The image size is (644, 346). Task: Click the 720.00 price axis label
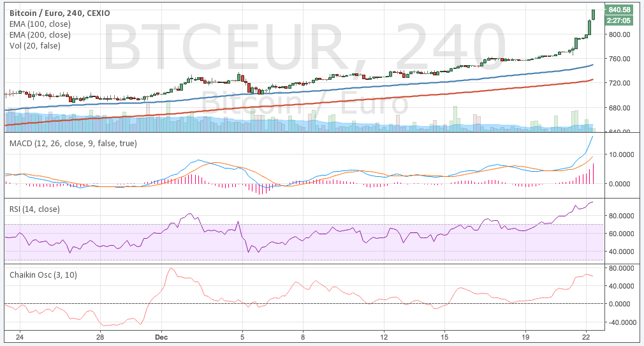point(619,83)
